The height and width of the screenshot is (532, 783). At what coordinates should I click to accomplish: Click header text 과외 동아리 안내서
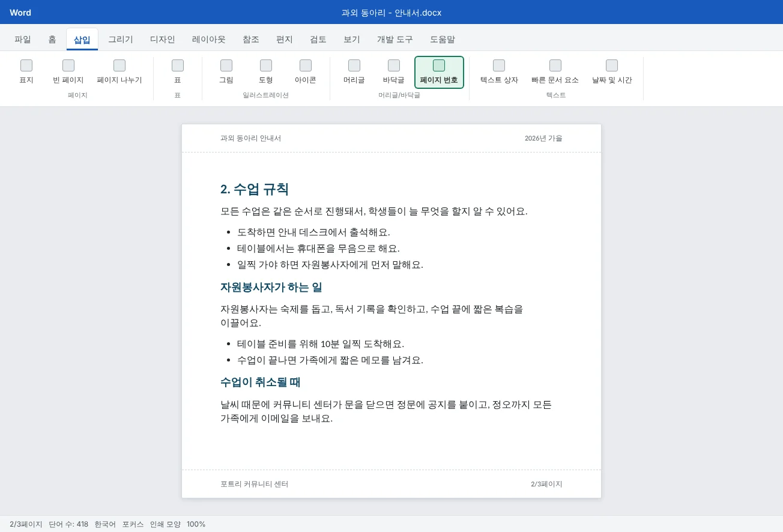[x=251, y=138]
